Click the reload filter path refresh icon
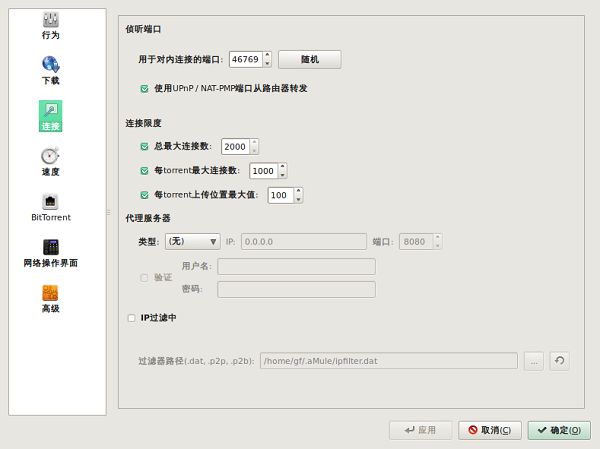 point(559,361)
